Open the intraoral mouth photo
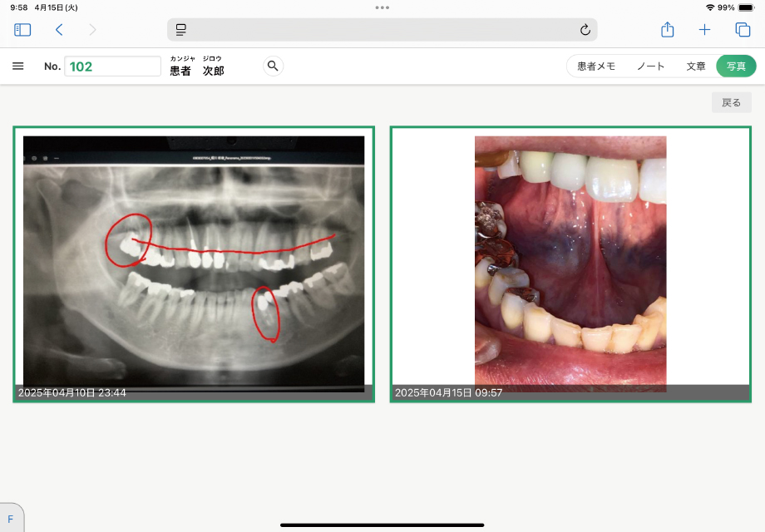 tap(570, 264)
